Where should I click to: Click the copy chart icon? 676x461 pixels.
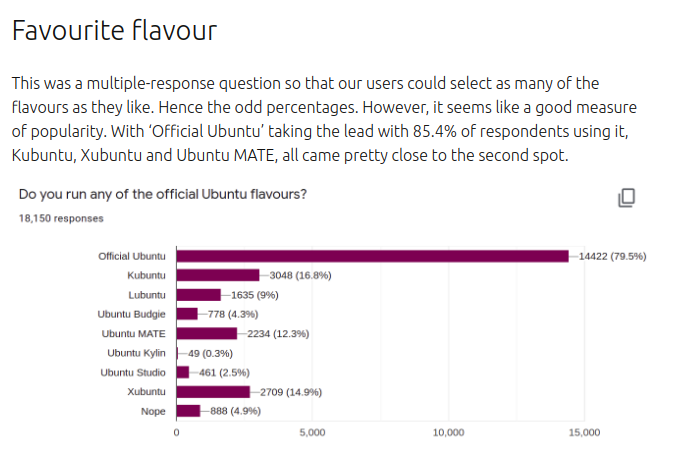627,197
